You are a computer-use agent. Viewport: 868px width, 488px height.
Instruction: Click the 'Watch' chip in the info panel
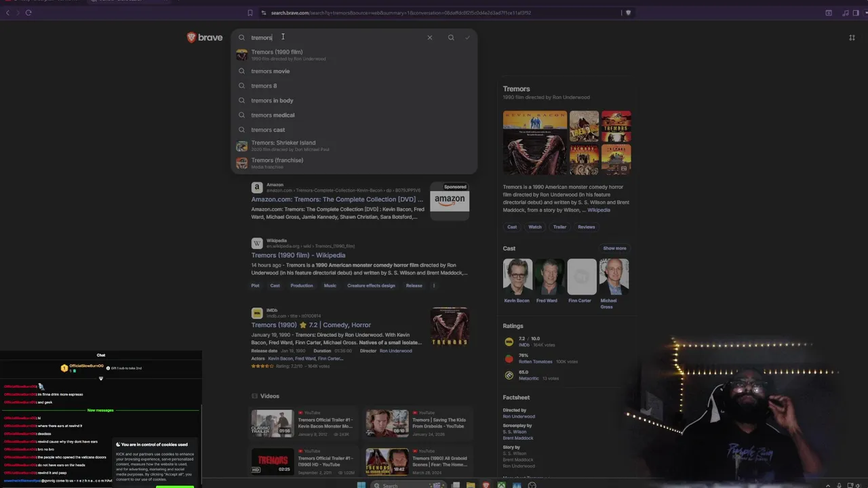pos(535,227)
